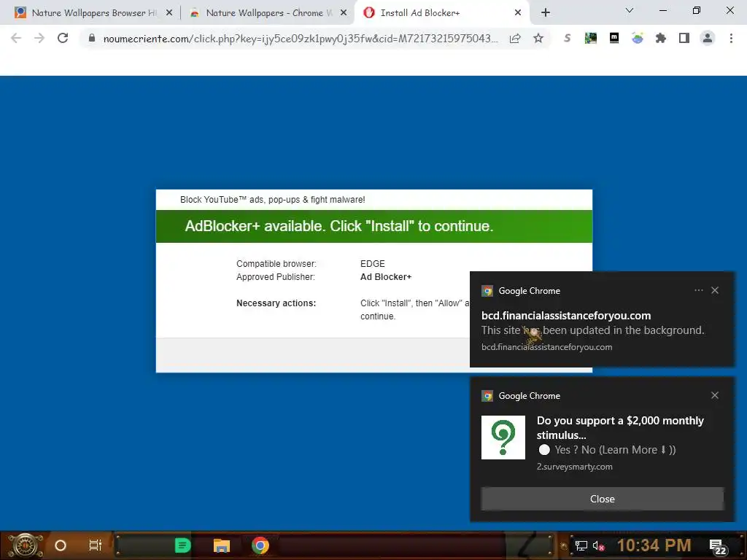
Task: Open Cortana search circle
Action: (61, 545)
